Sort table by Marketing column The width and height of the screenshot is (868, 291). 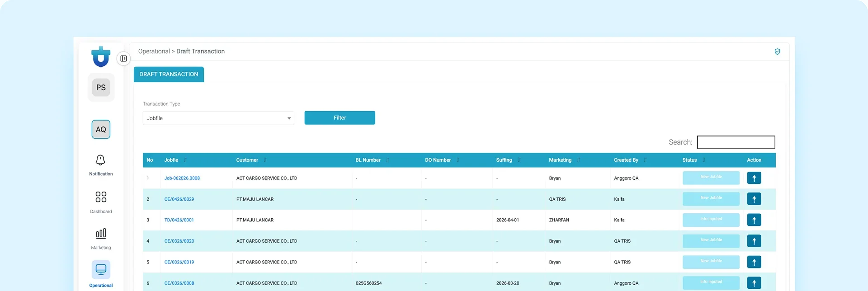(578, 160)
